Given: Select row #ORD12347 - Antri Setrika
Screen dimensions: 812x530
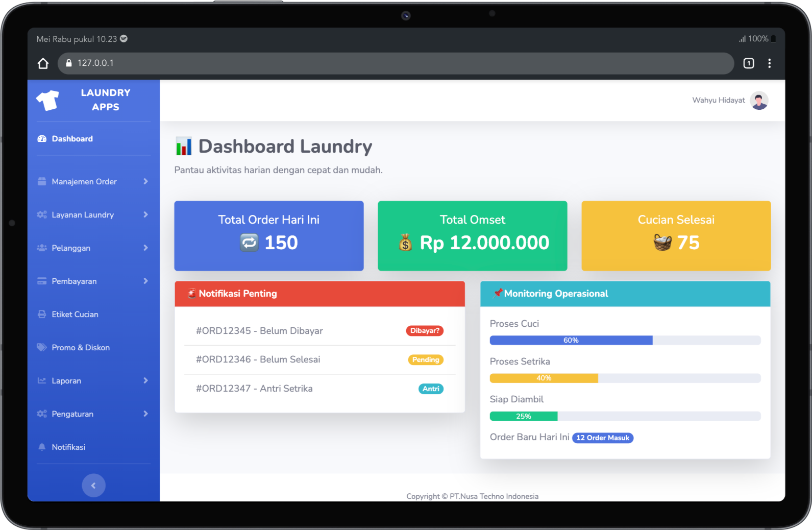Looking at the screenshot, I should point(320,389).
